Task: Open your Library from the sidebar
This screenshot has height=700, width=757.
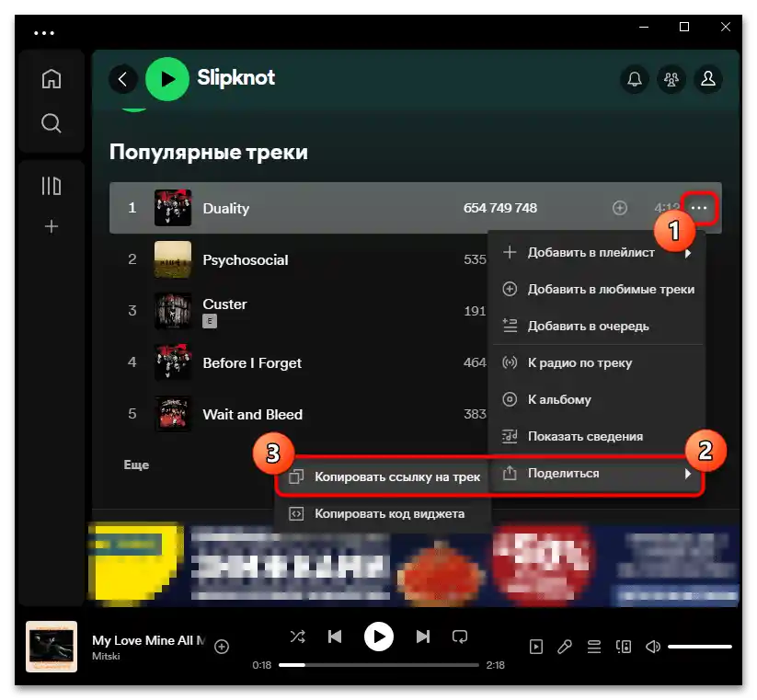Action: tap(52, 185)
